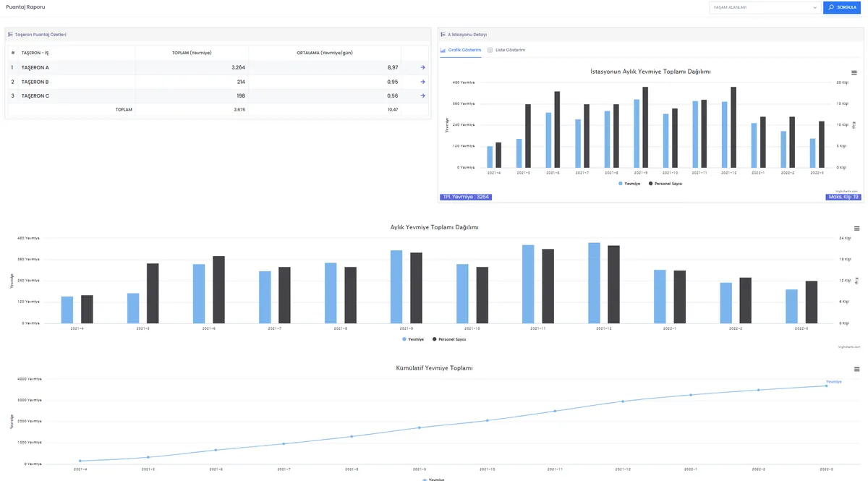The width and height of the screenshot is (868, 481).
Task: Click the 2021-12 blue Yevmiye bar in the Aylık Yevmiye Toplamı Dağılımı chart
Action: pyautogui.click(x=595, y=283)
